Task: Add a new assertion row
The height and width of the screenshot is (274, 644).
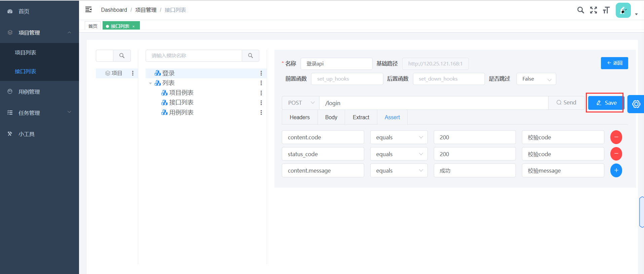Action: point(616,171)
